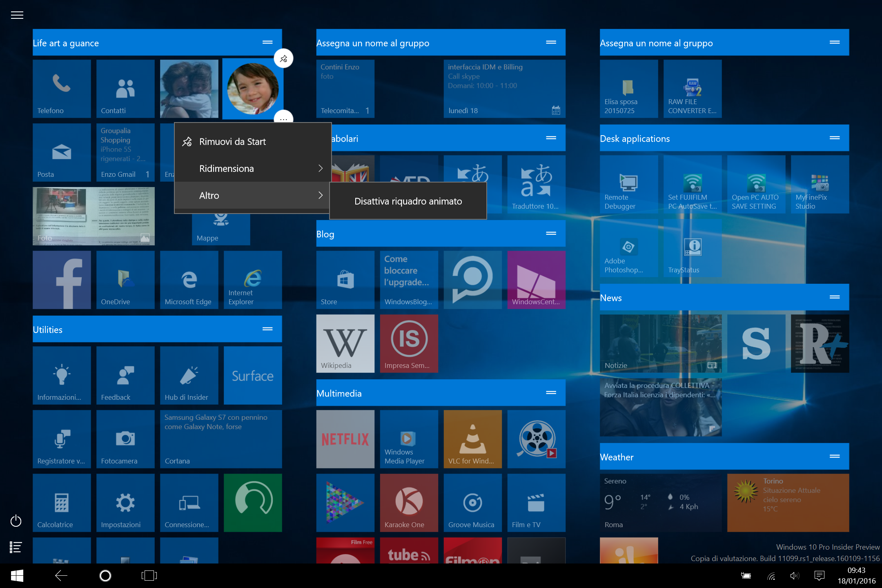Toggle the all apps list icon

click(x=16, y=547)
